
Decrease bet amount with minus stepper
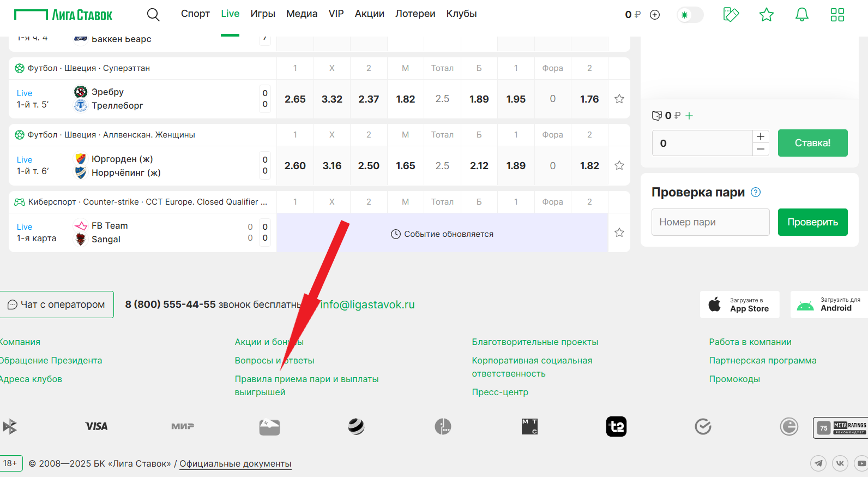point(761,149)
